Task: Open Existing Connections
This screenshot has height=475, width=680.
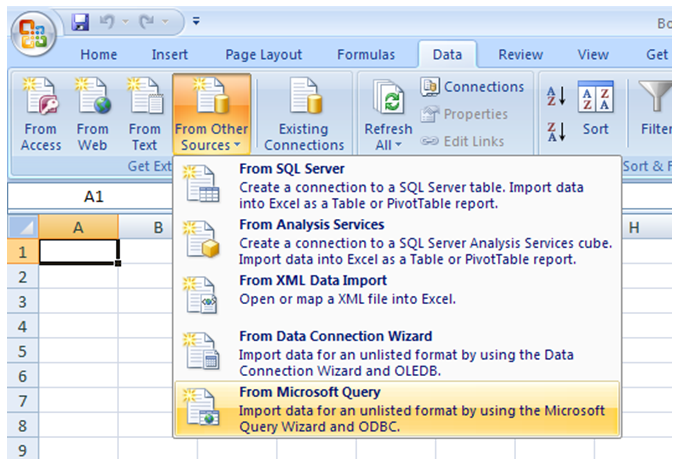Action: click(x=304, y=115)
